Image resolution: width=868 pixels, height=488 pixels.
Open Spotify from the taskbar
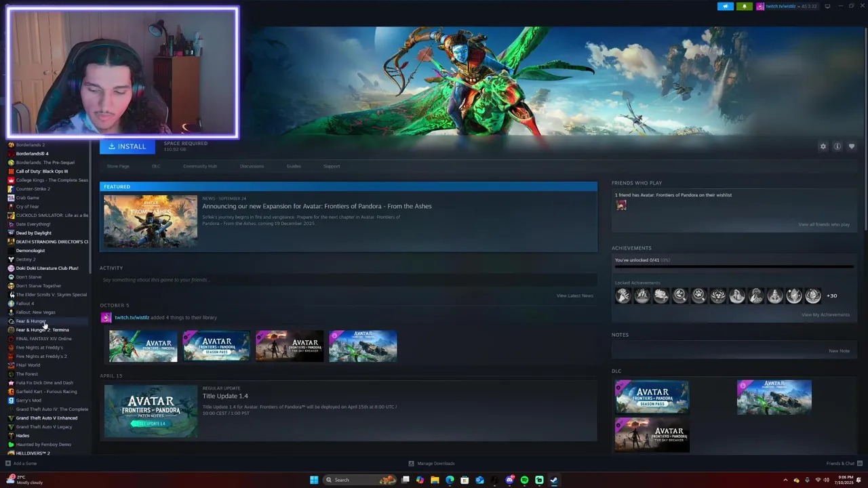(524, 480)
